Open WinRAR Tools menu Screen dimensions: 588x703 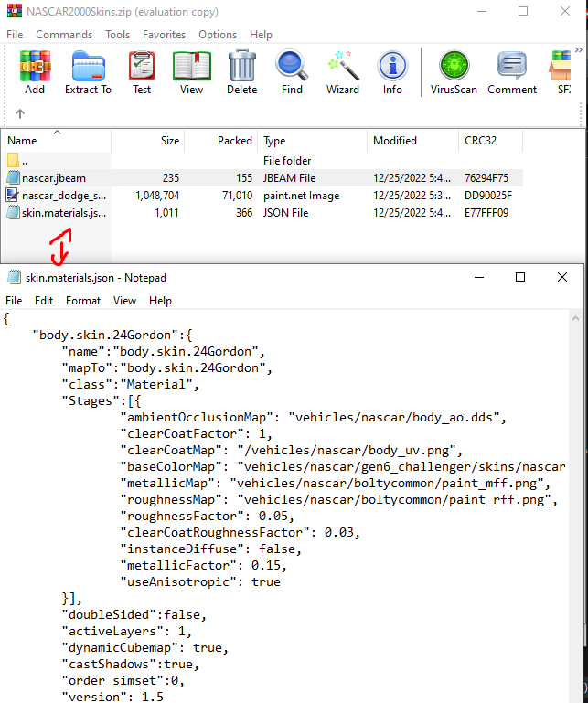pos(118,35)
